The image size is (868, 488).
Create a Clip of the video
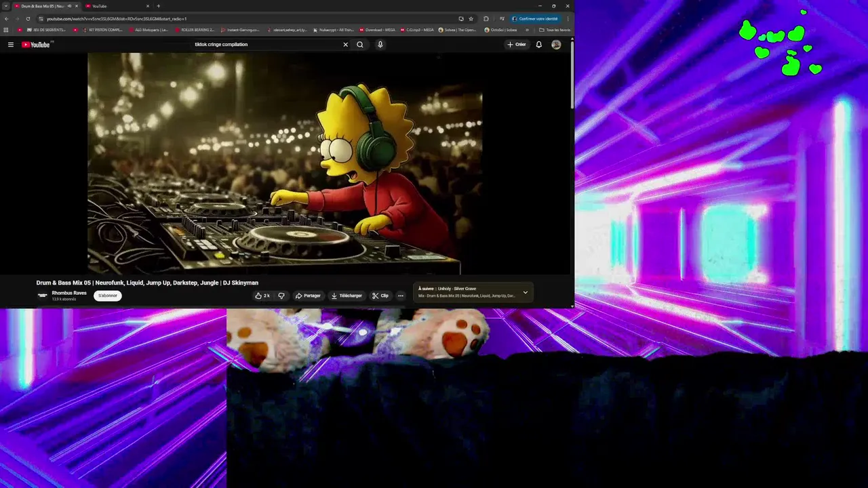point(380,296)
